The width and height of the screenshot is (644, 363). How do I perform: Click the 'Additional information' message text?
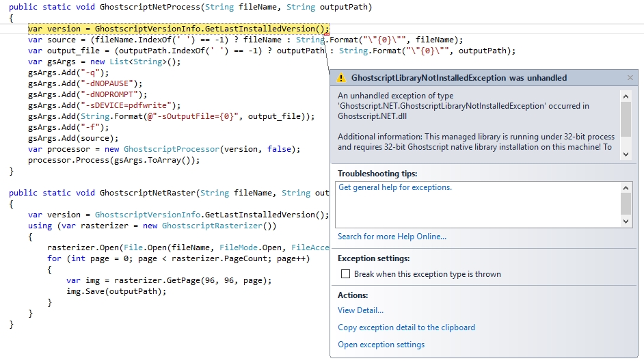476,142
